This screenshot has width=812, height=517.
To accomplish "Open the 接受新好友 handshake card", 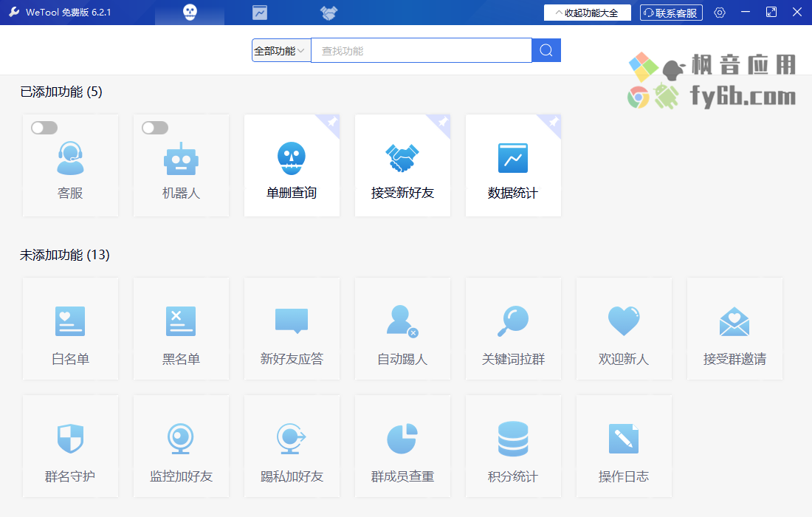I will [x=402, y=165].
